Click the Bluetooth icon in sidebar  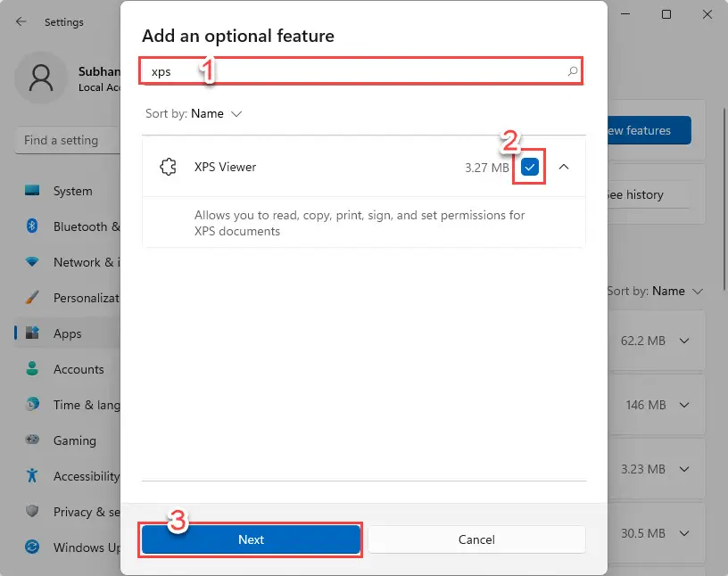tap(32, 226)
